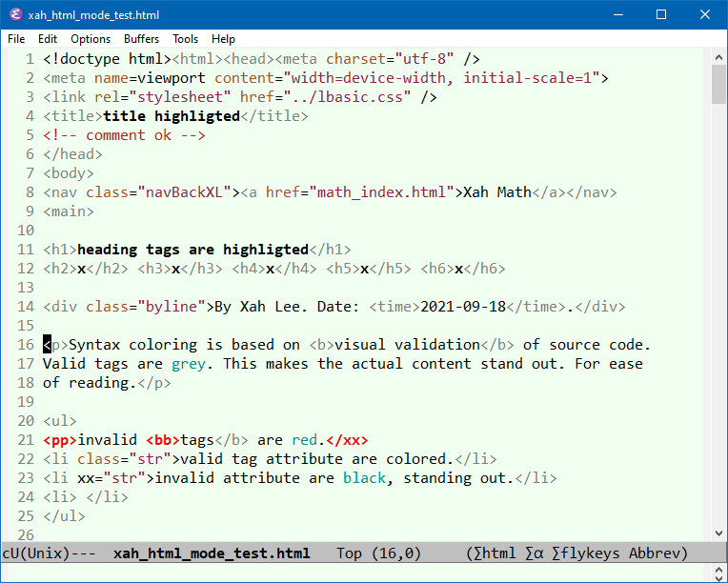Viewport: 728px width, 583px height.
Task: Click 'of reading.' text on line 18
Action: coord(91,383)
